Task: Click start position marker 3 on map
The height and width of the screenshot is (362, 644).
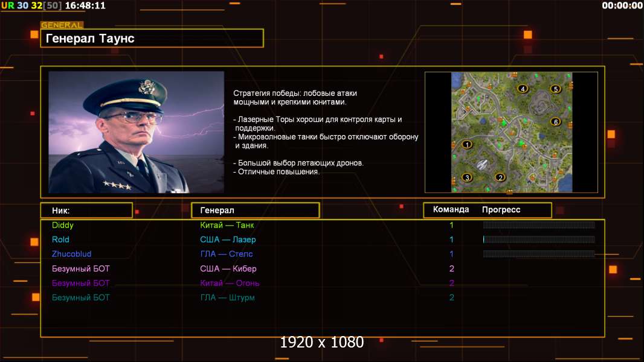Action: coord(467,177)
